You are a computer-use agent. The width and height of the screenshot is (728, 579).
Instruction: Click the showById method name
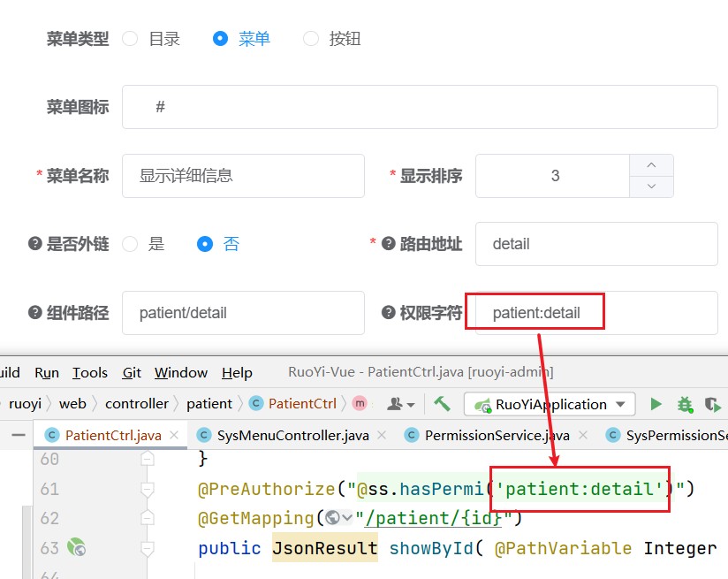pos(431,548)
